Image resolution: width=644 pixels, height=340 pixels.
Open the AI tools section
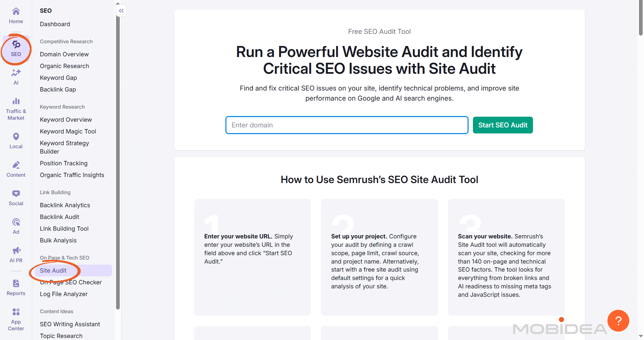pyautogui.click(x=16, y=76)
